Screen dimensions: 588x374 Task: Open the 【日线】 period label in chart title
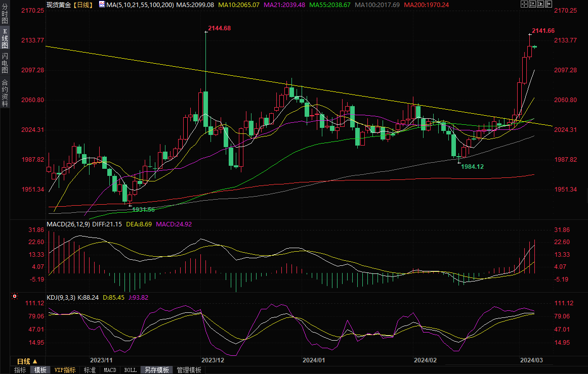[x=82, y=4]
